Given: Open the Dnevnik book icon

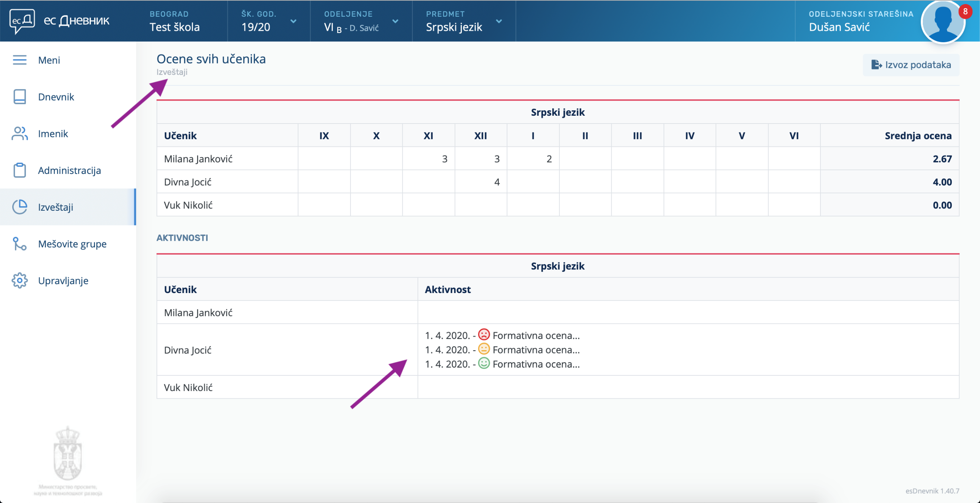Looking at the screenshot, I should click(x=19, y=97).
